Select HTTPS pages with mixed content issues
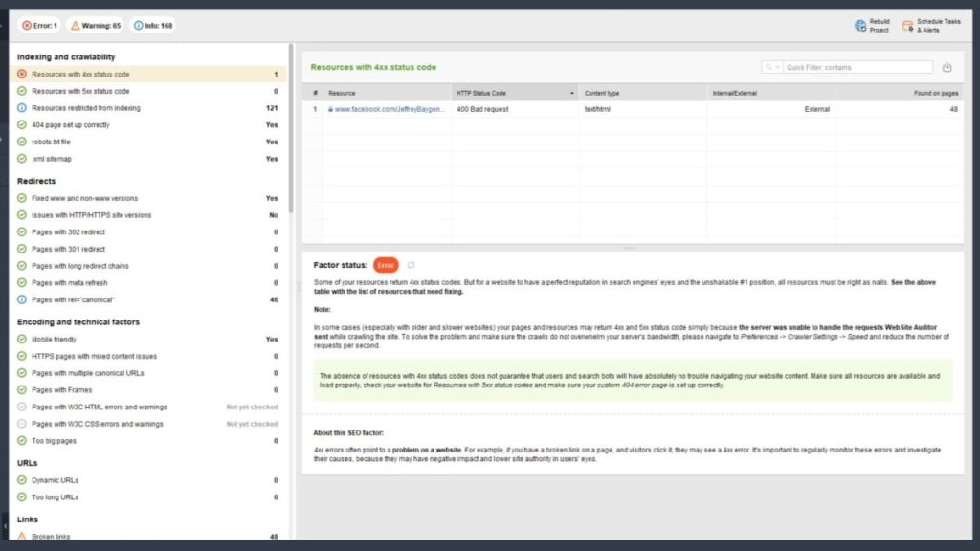Image resolution: width=980 pixels, height=551 pixels. [x=148, y=356]
